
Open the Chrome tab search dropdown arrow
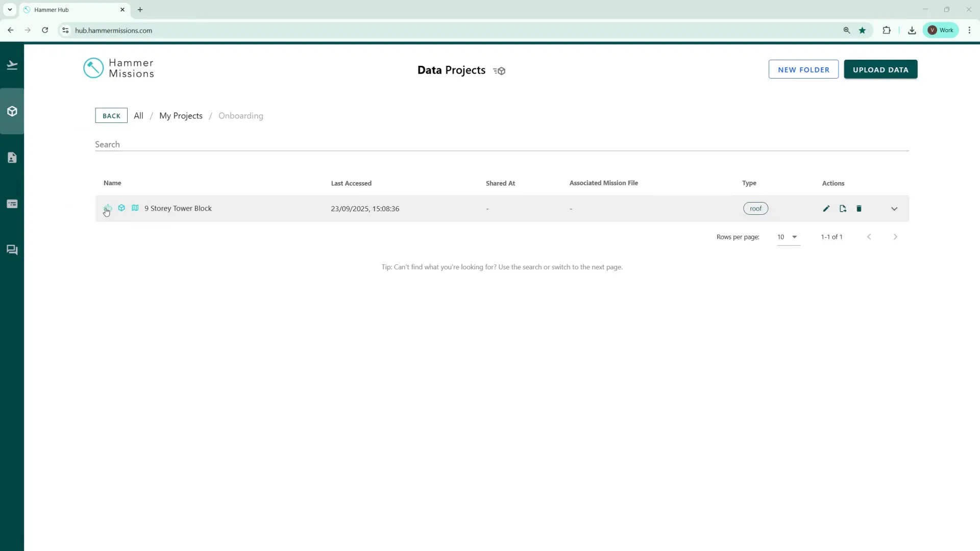(10, 10)
